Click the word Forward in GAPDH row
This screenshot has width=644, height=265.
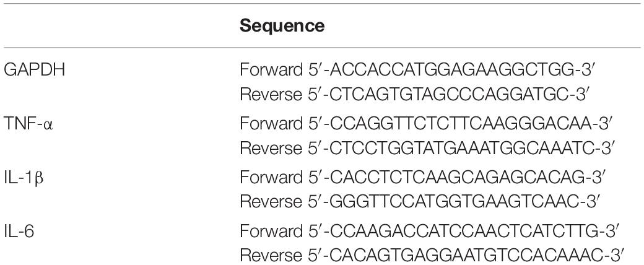click(x=271, y=70)
